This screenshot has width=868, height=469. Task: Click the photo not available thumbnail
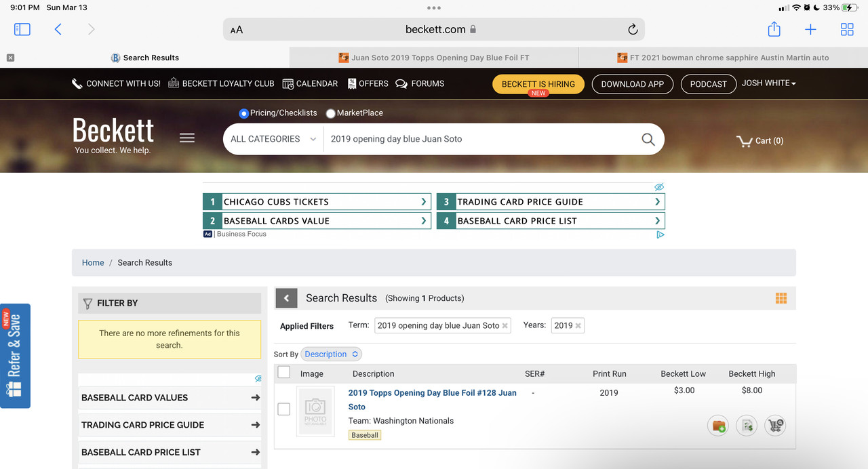(x=315, y=411)
